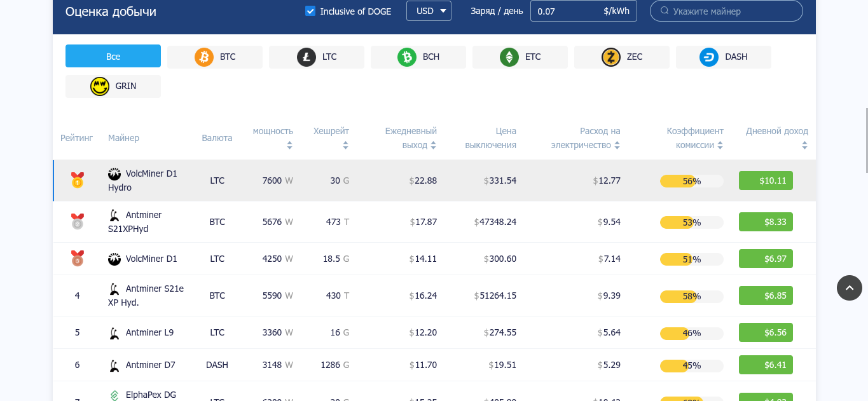Click the Bitcoin Cash BCH icon
The width and height of the screenshot is (868, 401).
point(407,57)
